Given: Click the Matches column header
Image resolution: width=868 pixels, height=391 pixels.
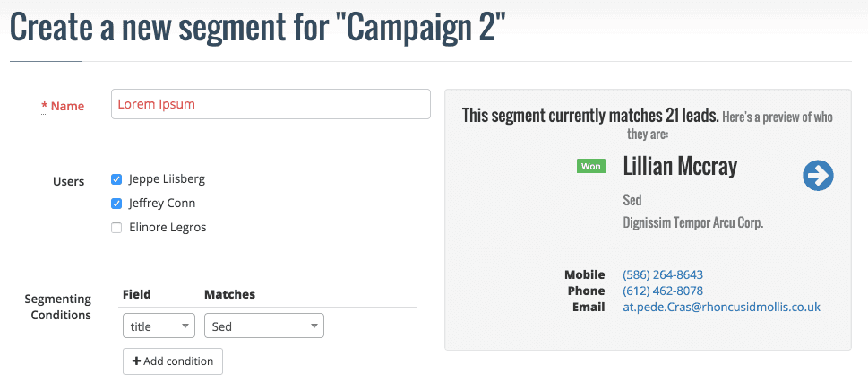Looking at the screenshot, I should click(x=229, y=294).
